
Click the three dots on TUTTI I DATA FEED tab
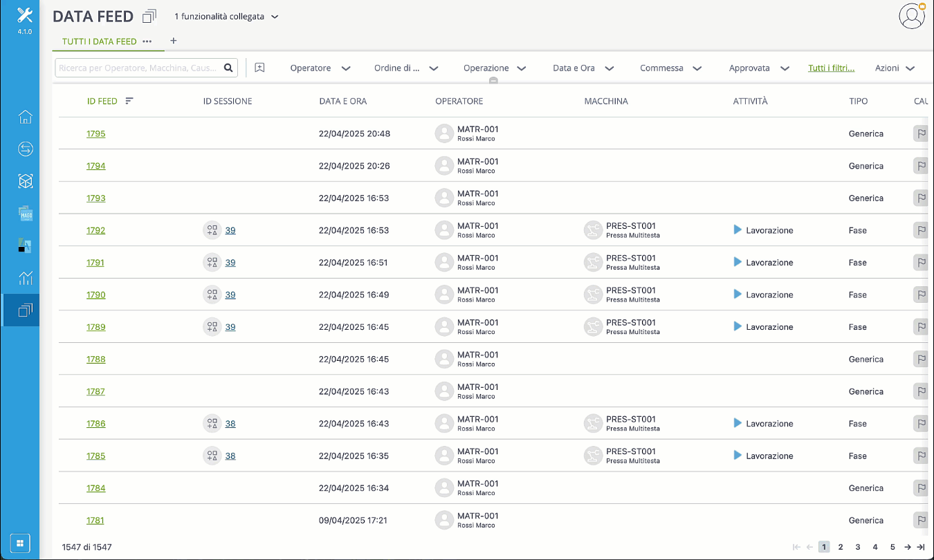pyautogui.click(x=147, y=41)
